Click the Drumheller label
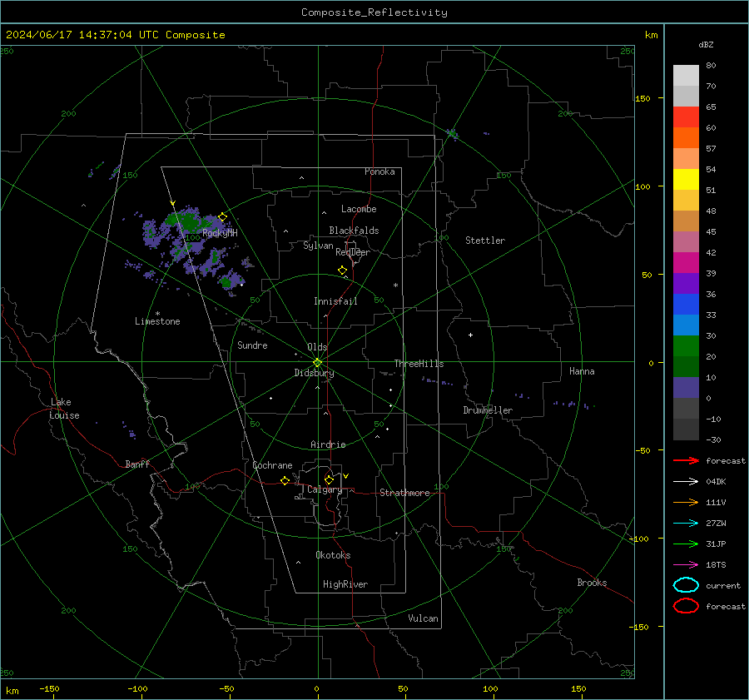Screen dimensions: 749x700 point(488,410)
